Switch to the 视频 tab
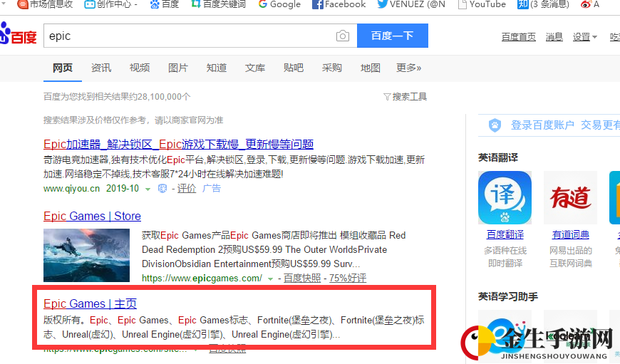The height and width of the screenshot is (364, 620). [140, 68]
